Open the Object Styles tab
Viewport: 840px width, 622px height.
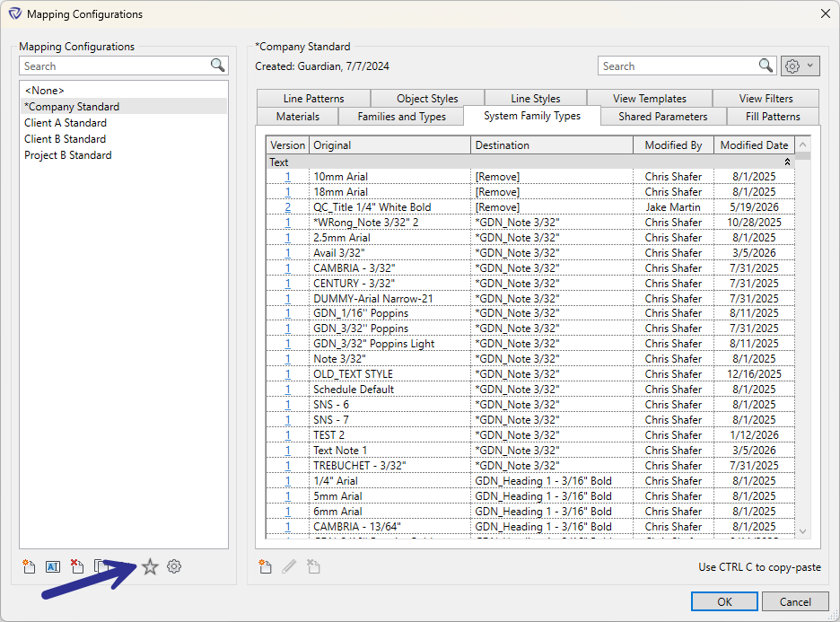point(427,99)
